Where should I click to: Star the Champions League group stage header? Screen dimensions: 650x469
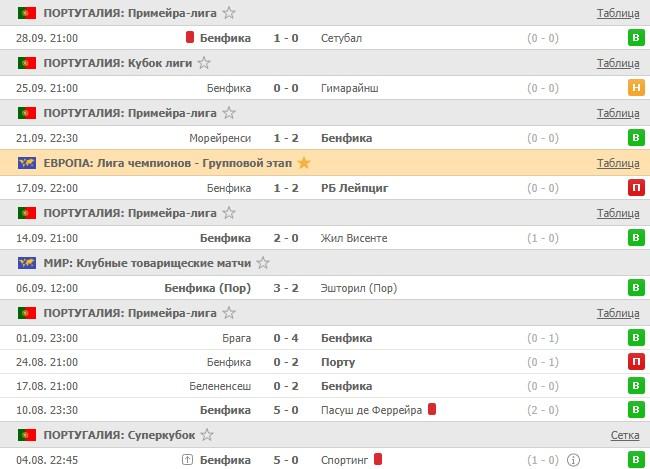304,163
